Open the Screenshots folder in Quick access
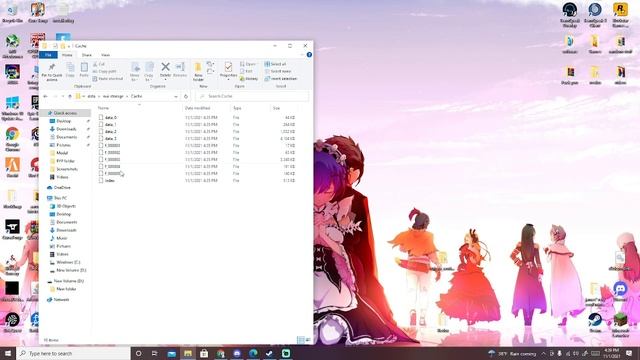The height and width of the screenshot is (360, 640). [67, 169]
